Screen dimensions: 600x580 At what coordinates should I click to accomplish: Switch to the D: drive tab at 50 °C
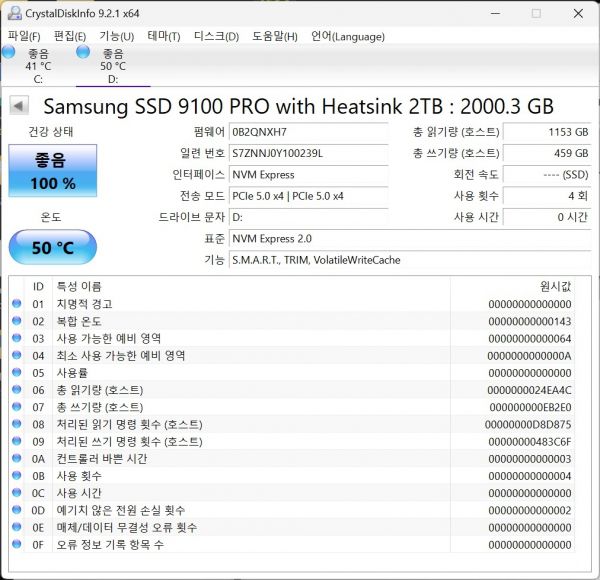113,66
